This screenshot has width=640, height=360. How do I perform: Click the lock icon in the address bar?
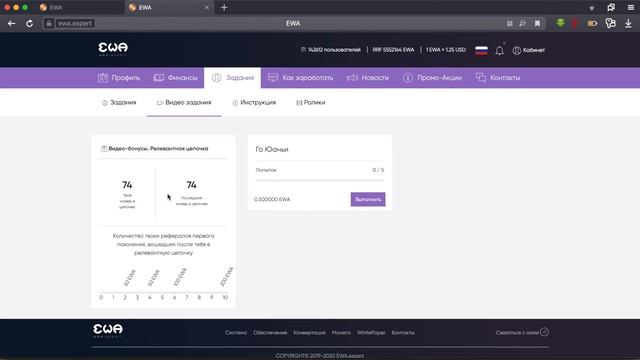[49, 24]
